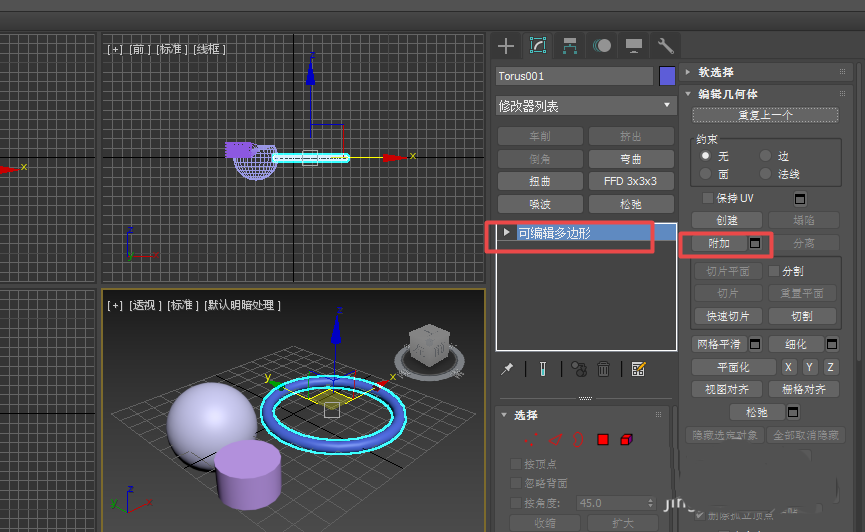Enable 按顶点 checkbox
The height and width of the screenshot is (532, 865).
pos(516,464)
